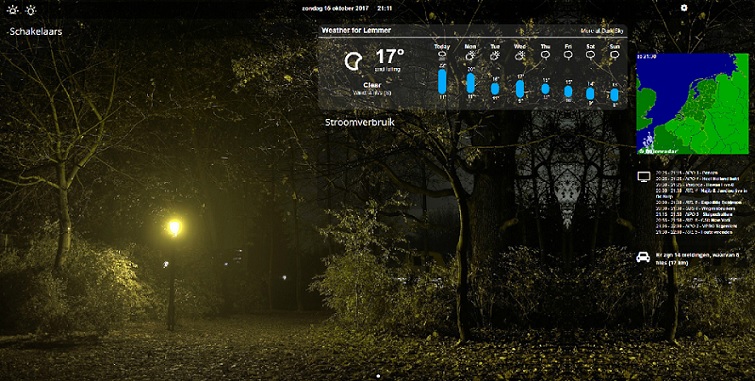Toggle the second light bulb switch
Image resolution: width=755 pixels, height=381 pixels.
coord(31,10)
